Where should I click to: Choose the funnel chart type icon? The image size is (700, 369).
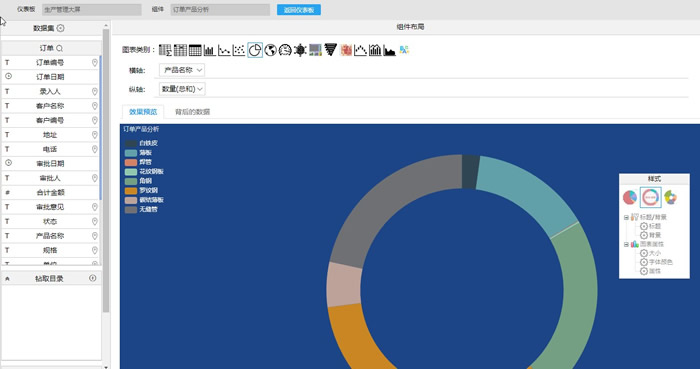click(330, 50)
